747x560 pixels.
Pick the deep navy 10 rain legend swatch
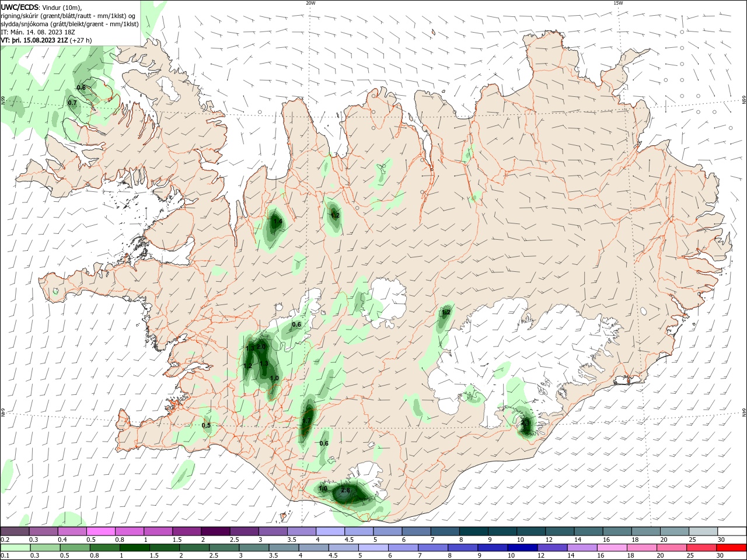pos(522,548)
